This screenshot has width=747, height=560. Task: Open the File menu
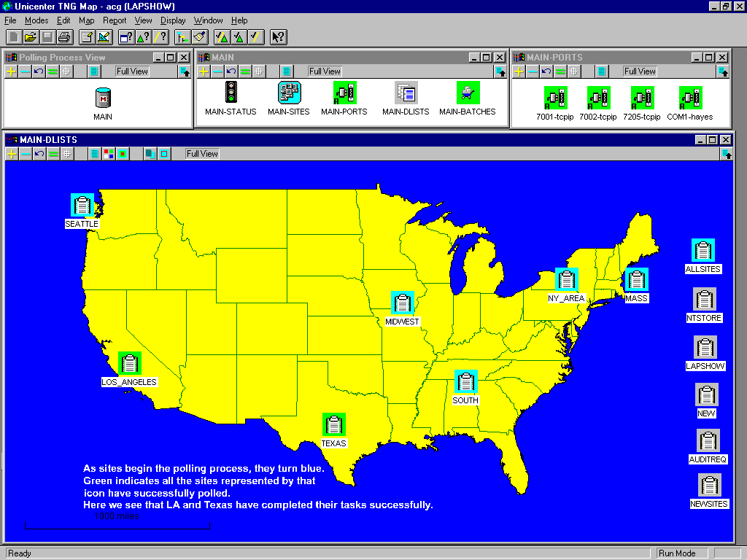click(x=10, y=20)
